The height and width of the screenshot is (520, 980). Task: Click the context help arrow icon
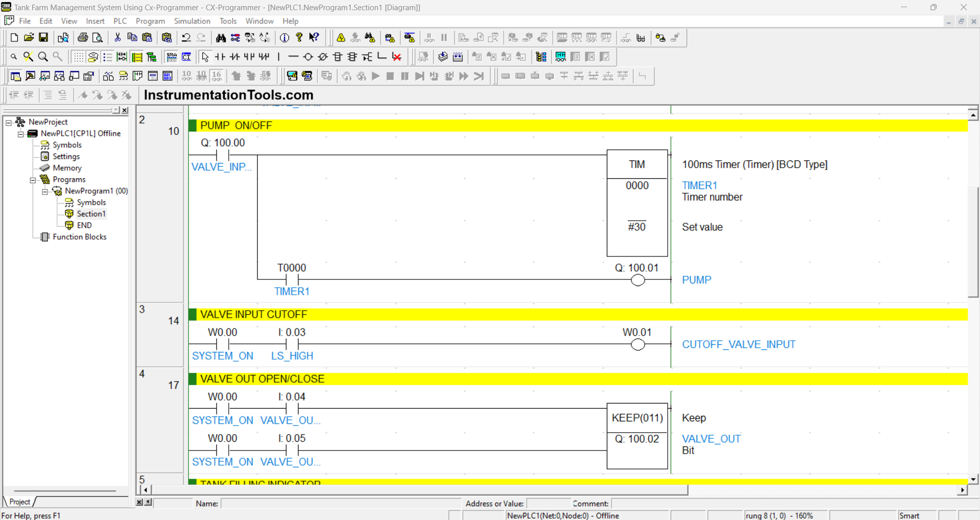(x=314, y=38)
